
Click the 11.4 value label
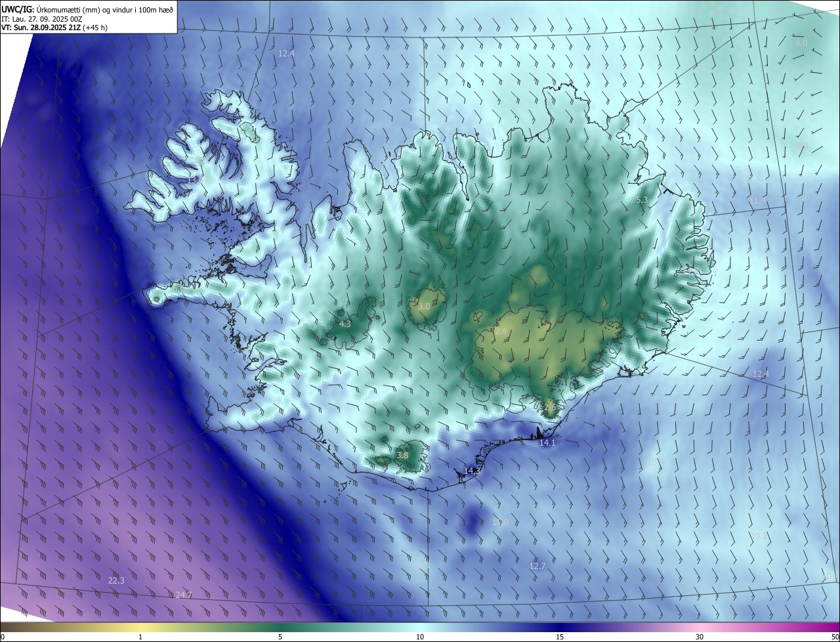[759, 200]
